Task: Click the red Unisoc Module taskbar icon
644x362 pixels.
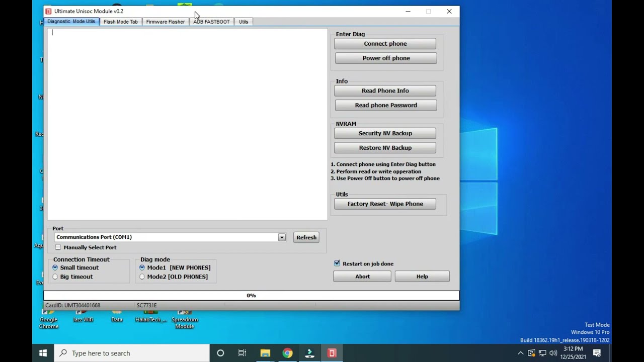Action: click(332, 353)
